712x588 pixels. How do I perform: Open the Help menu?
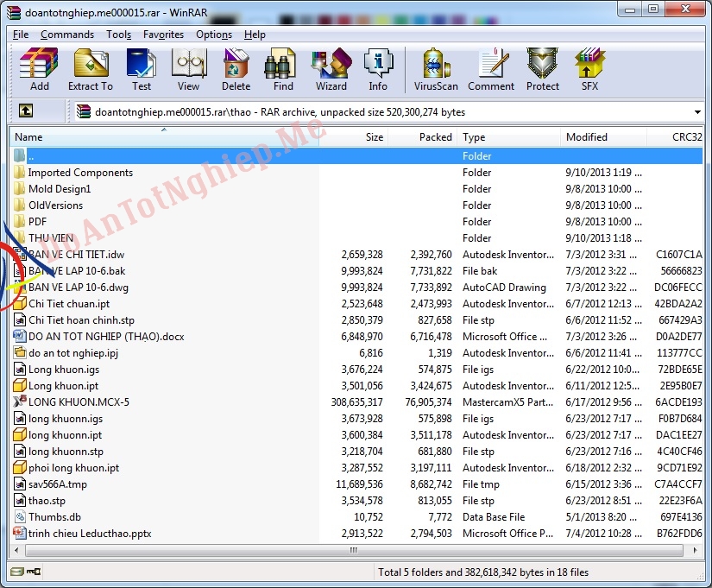click(x=255, y=35)
